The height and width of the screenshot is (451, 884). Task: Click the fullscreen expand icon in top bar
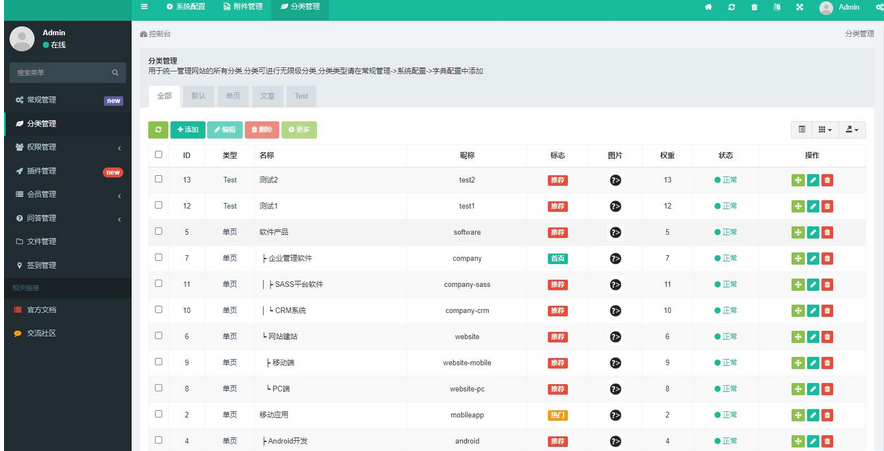click(x=799, y=7)
